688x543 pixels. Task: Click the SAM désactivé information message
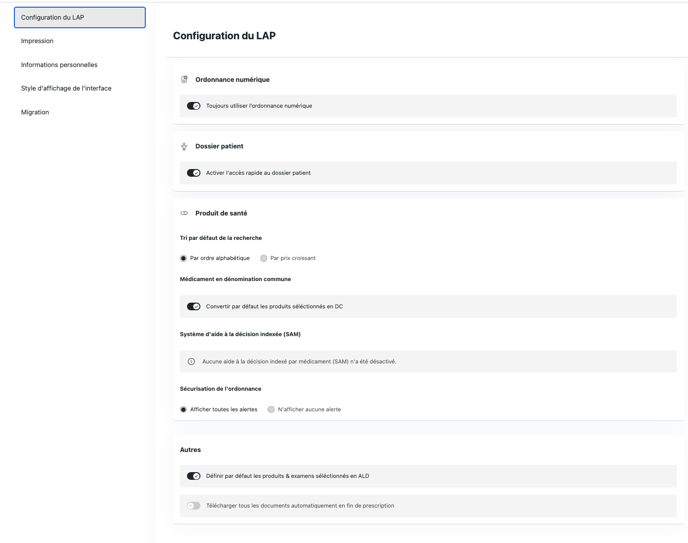tap(299, 361)
